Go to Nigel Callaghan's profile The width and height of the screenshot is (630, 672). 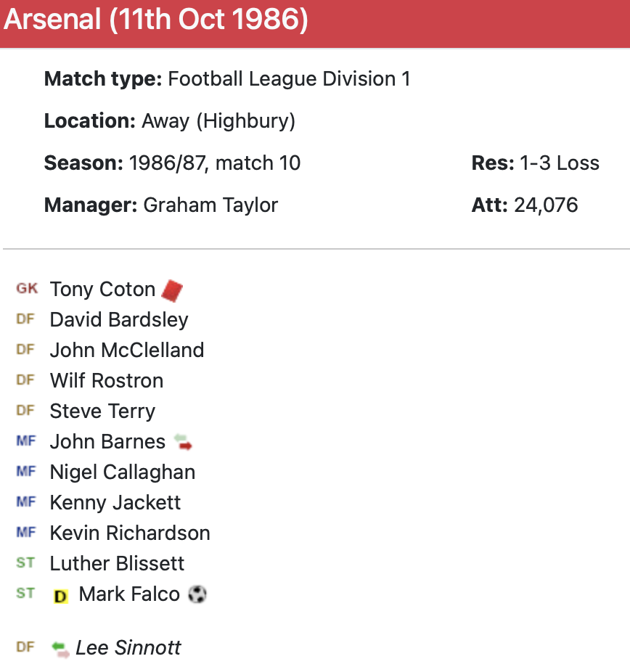123,472
